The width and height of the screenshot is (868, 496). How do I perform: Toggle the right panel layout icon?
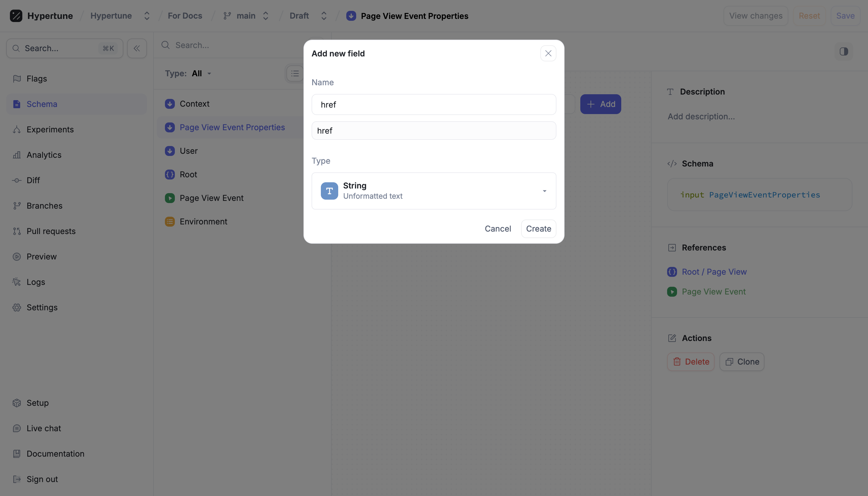(x=844, y=51)
